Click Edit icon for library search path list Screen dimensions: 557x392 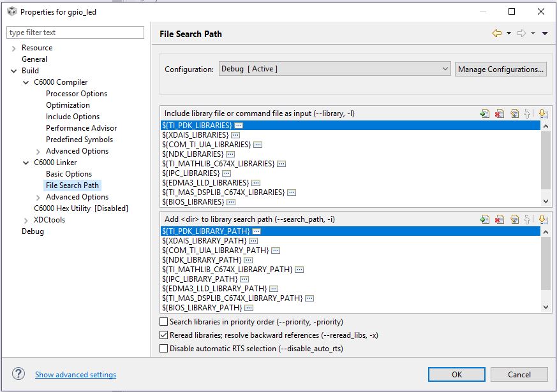514,219
